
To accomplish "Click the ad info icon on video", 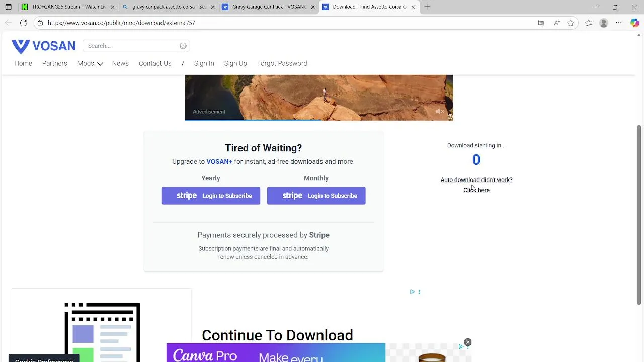I will pos(450,117).
